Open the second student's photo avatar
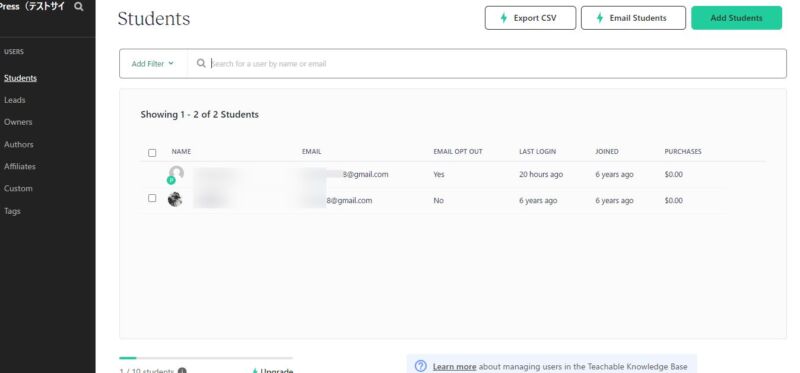The height and width of the screenshot is (373, 800). [175, 200]
